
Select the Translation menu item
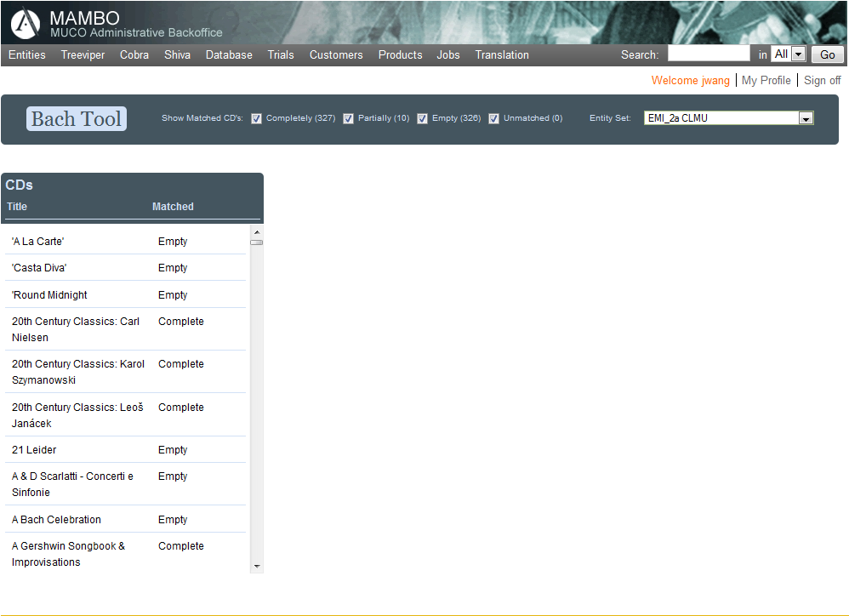click(502, 54)
